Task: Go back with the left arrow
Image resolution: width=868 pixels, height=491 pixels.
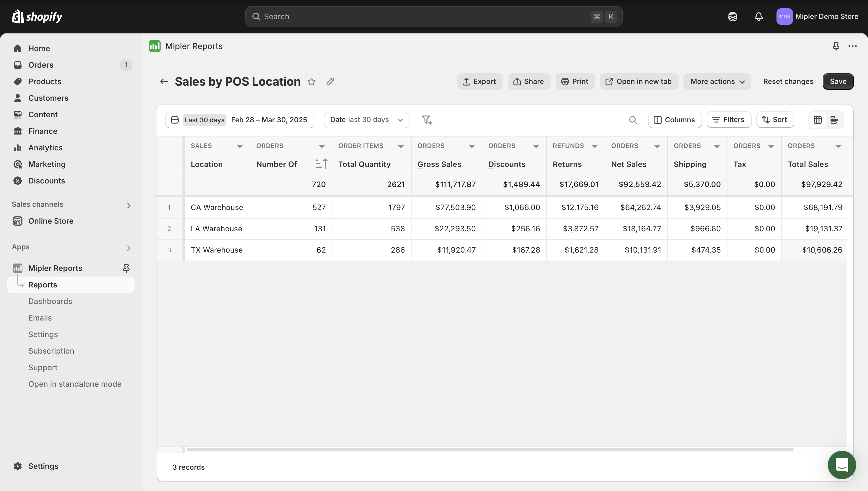Action: coord(164,82)
